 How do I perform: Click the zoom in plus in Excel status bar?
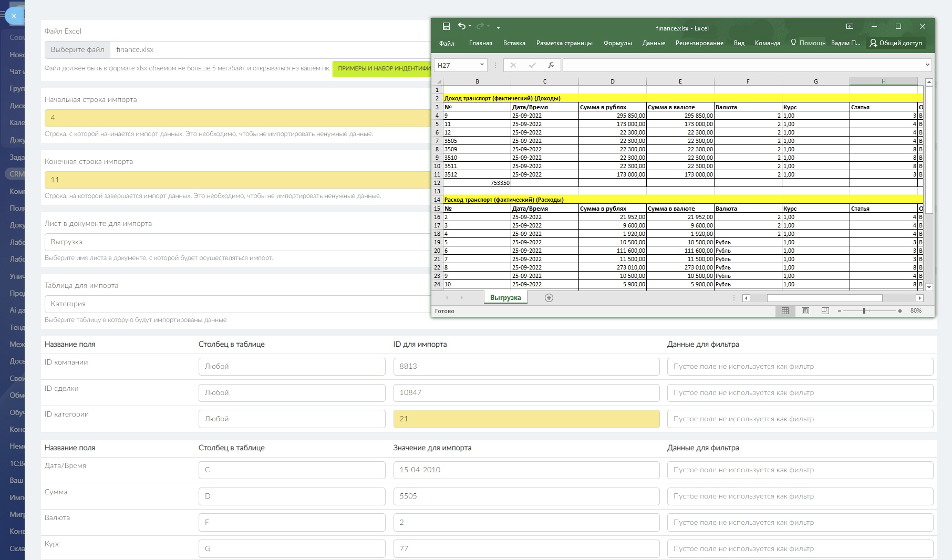(900, 311)
